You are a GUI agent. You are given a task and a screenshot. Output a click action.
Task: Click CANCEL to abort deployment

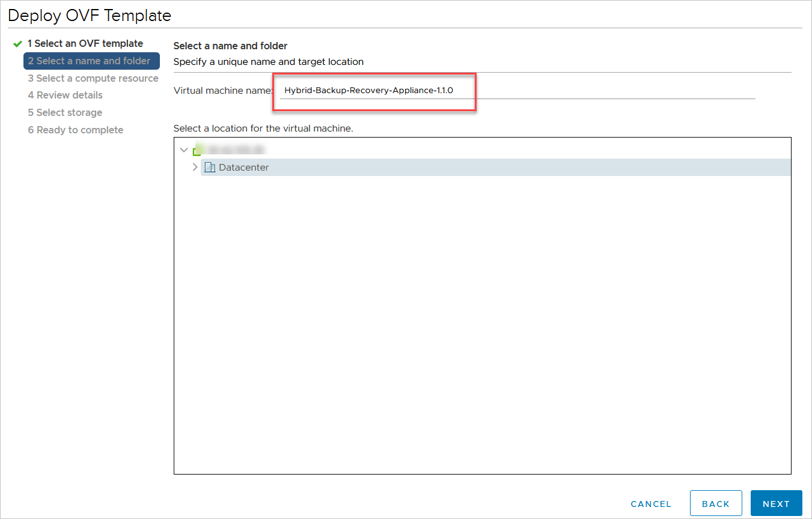(x=651, y=504)
